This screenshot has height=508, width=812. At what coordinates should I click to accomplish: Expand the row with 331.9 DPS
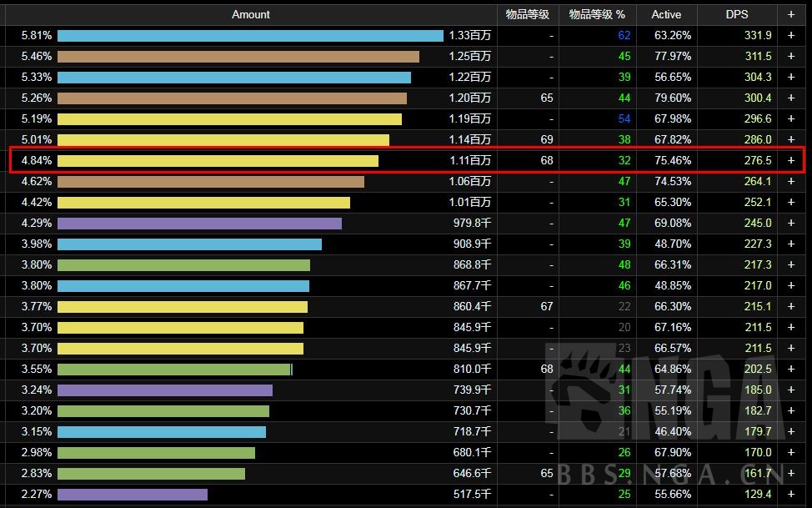coord(791,36)
